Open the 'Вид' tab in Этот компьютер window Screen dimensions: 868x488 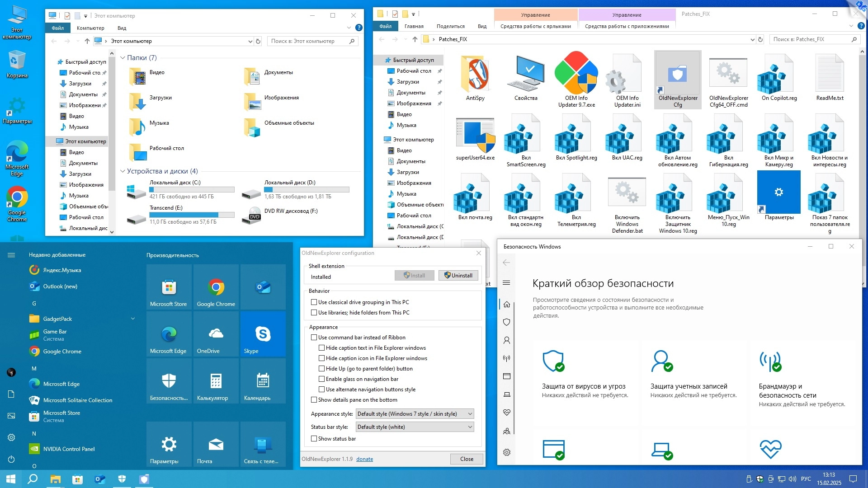pos(122,28)
